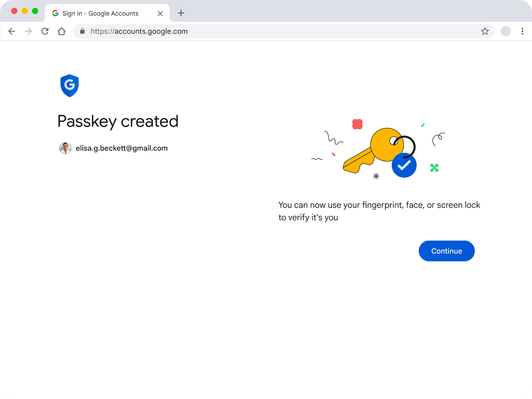Screen dimensions: 532x399
Task: Click the blue checkmark badge on the key illustration
Action: pos(404,165)
